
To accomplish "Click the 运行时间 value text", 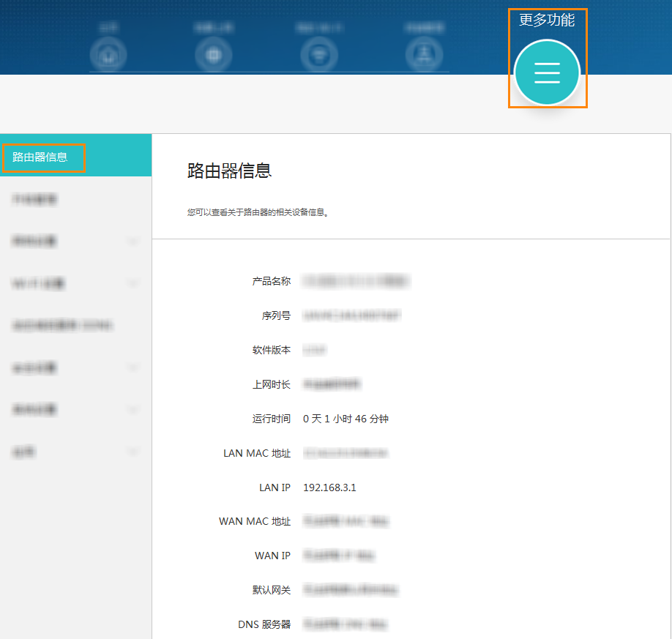I will [x=346, y=419].
